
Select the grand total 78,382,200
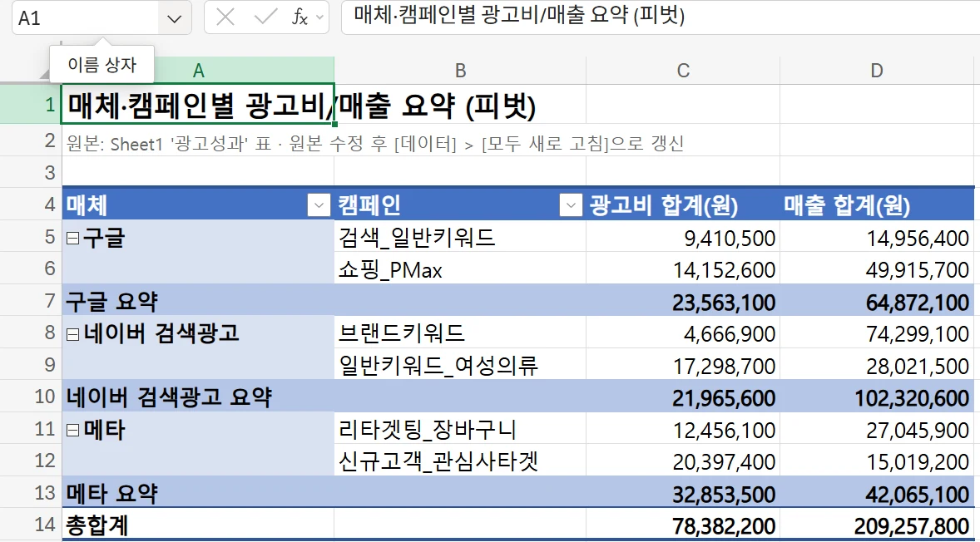tap(683, 525)
